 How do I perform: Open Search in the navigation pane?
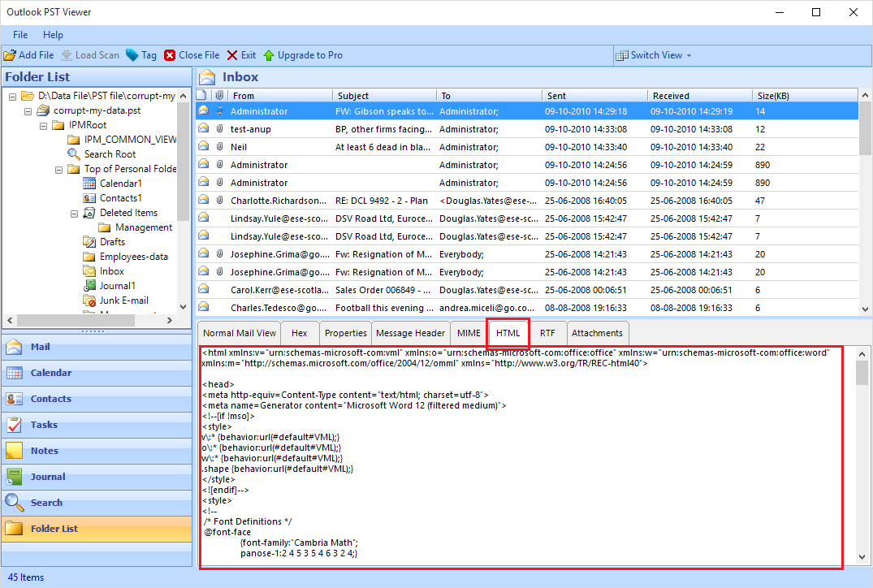pos(97,503)
